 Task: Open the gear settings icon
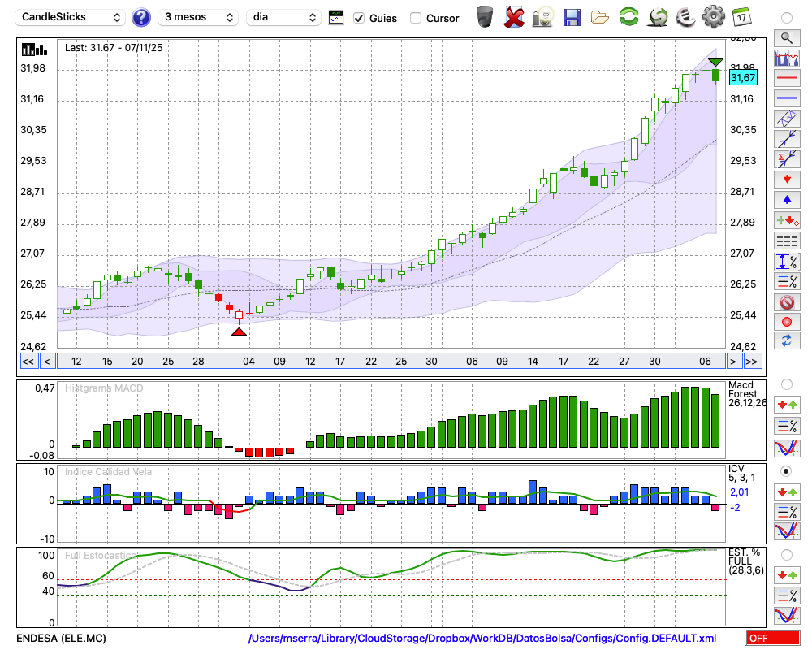click(x=713, y=17)
